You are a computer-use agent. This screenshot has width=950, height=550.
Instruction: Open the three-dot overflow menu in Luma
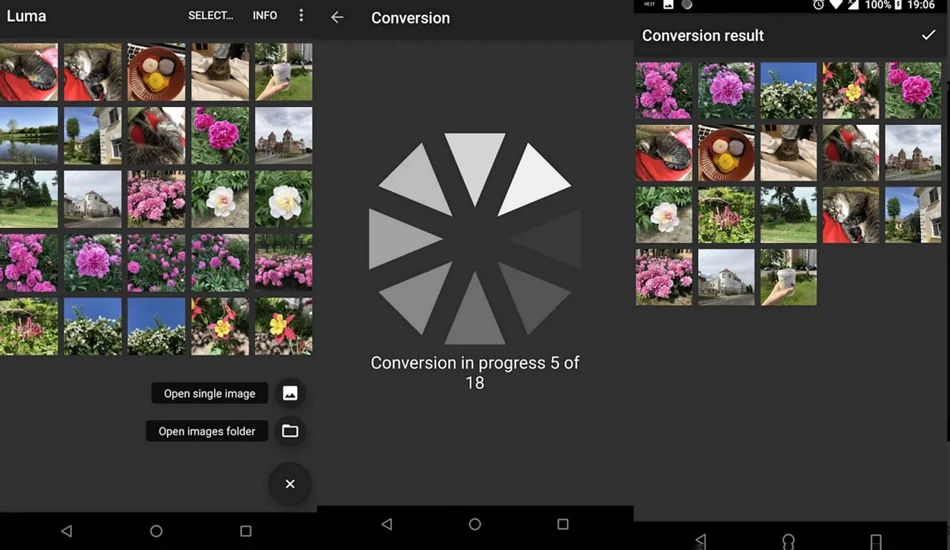301,15
